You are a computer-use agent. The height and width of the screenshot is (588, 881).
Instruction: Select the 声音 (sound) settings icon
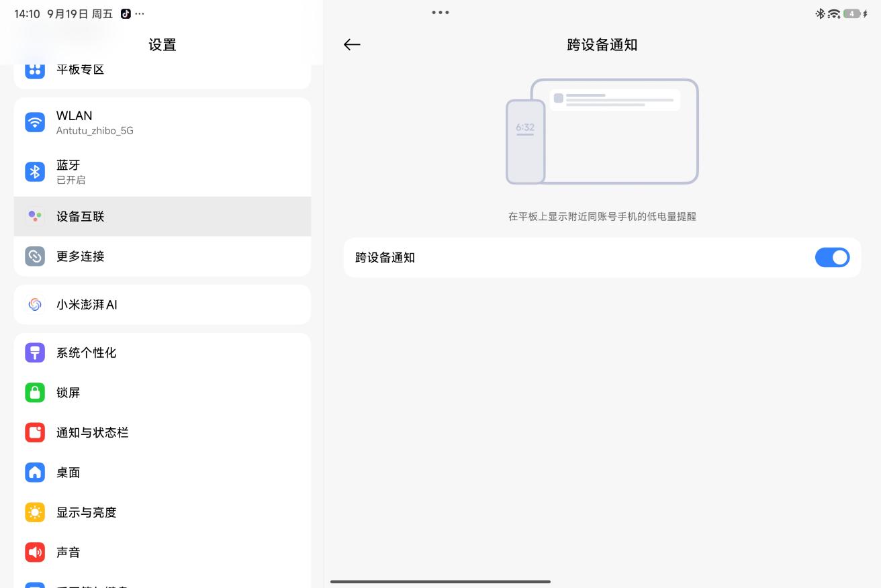(35, 552)
